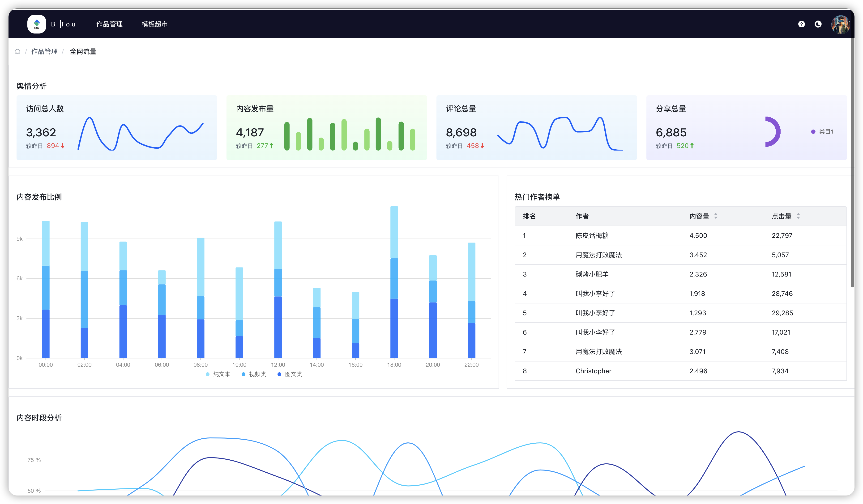Open the help question mark icon
The width and height of the screenshot is (863, 504).
point(801,24)
